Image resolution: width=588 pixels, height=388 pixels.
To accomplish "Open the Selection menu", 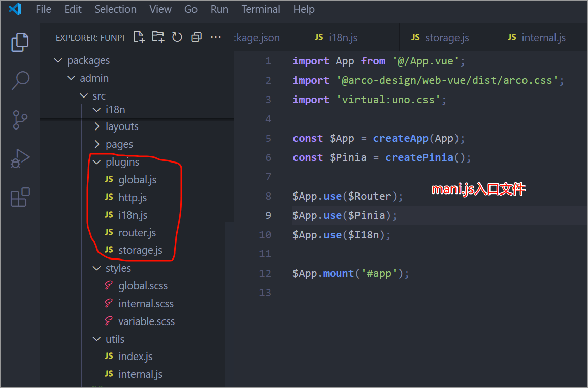I will click(115, 9).
